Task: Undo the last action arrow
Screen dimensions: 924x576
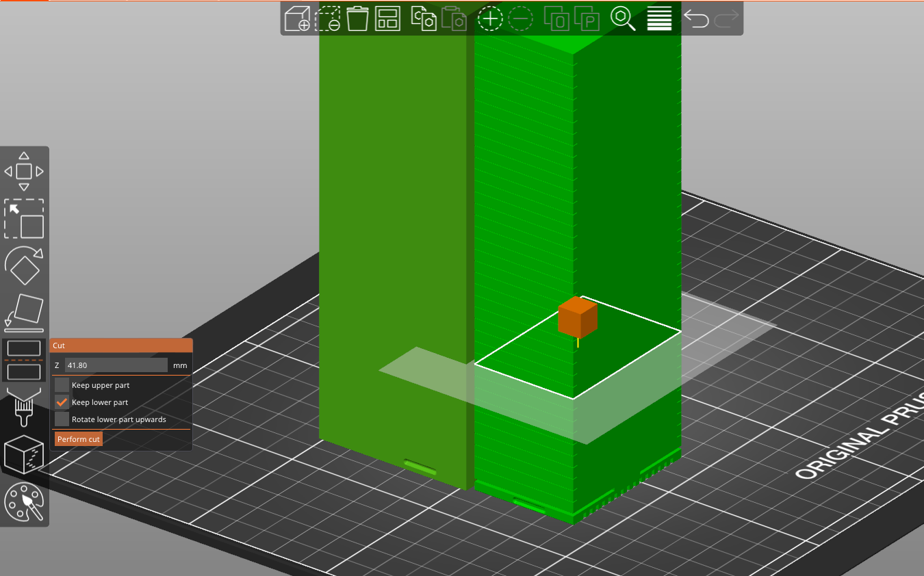Action: click(697, 18)
